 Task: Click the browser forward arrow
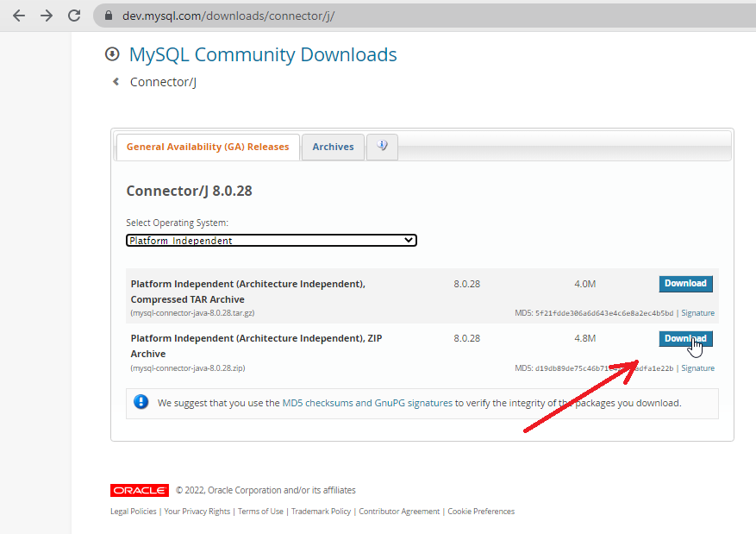(x=47, y=16)
